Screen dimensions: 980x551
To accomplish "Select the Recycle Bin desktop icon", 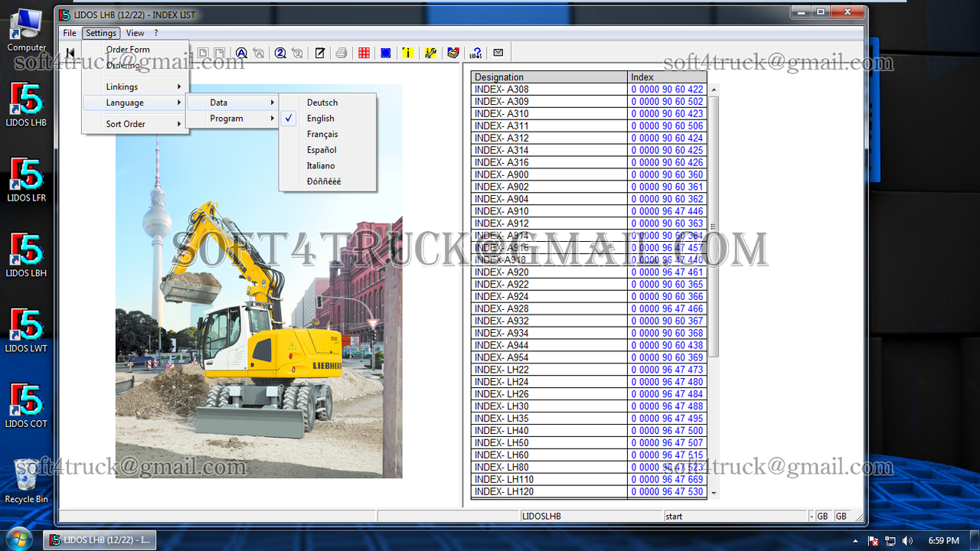I will pyautogui.click(x=27, y=481).
